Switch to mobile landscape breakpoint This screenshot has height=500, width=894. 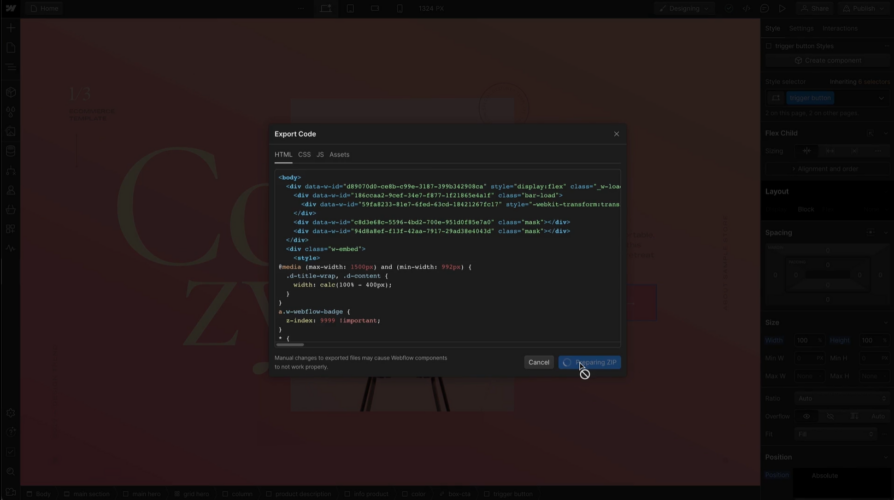(375, 9)
